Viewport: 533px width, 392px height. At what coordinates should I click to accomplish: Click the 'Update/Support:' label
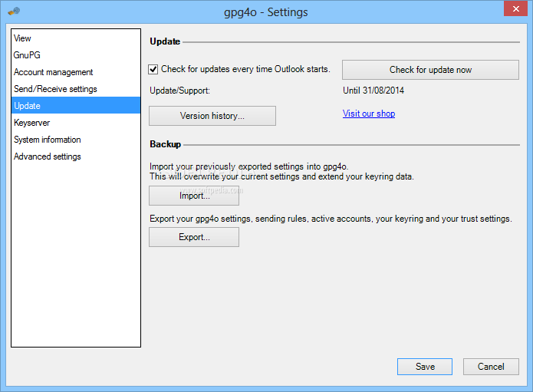coord(179,91)
